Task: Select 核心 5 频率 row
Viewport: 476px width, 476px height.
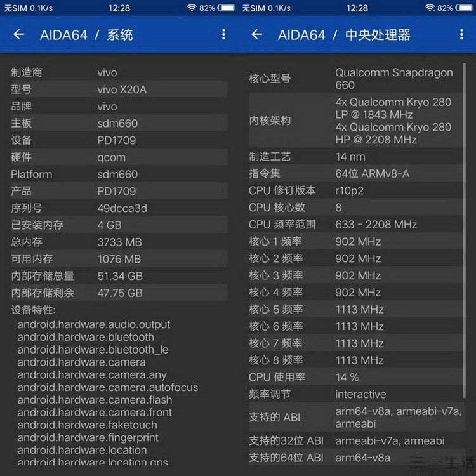Action: click(x=355, y=309)
